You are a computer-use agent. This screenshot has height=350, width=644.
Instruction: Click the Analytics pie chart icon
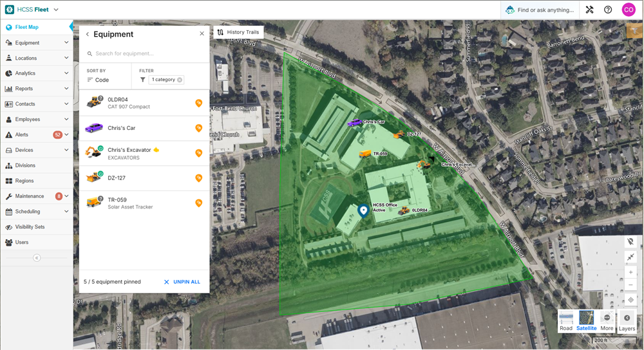click(8, 73)
